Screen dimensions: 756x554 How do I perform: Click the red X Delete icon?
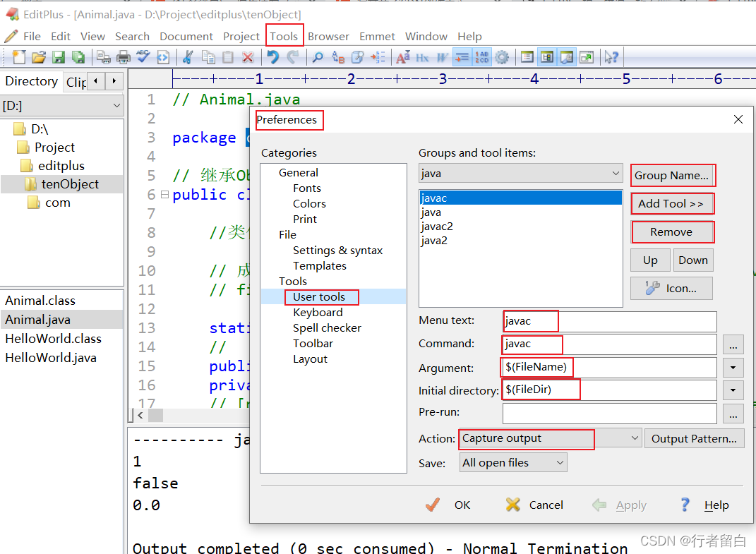(x=248, y=57)
